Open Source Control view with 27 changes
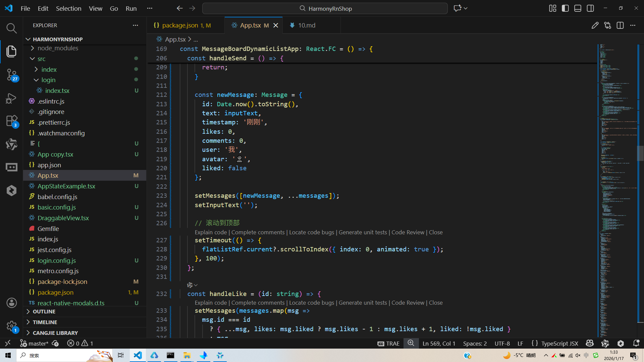The height and width of the screenshot is (362, 644). (x=11, y=74)
